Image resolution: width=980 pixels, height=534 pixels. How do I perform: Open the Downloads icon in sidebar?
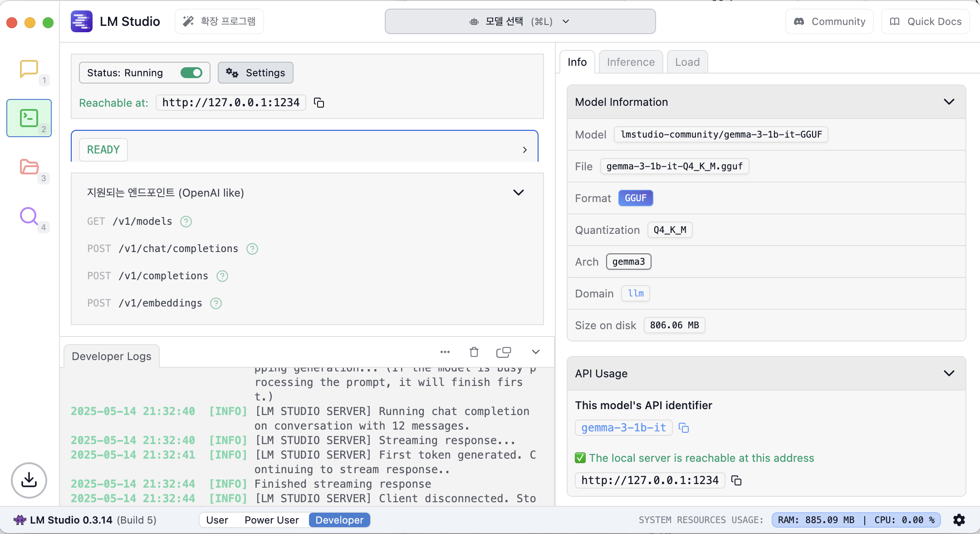click(x=29, y=480)
